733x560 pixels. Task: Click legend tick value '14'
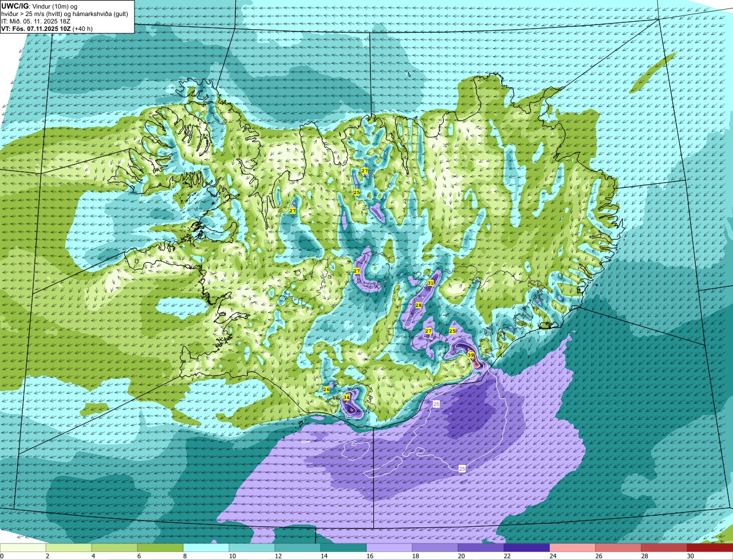click(x=323, y=556)
